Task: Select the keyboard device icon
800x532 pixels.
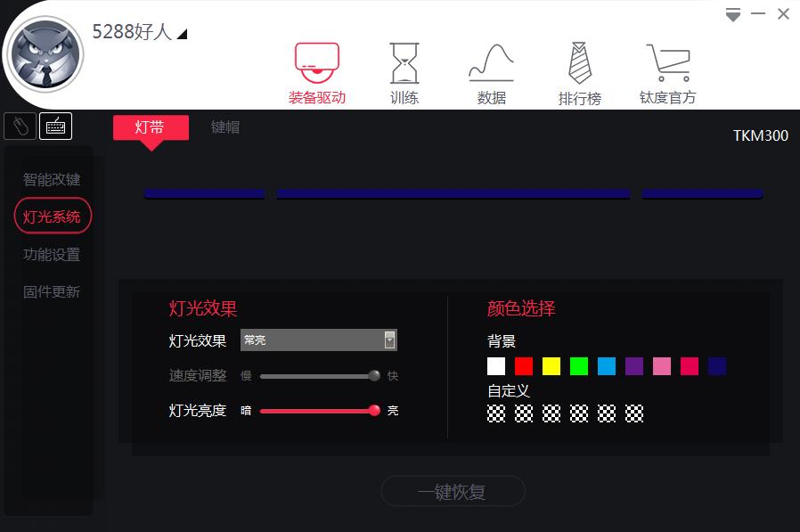Action: [x=55, y=125]
